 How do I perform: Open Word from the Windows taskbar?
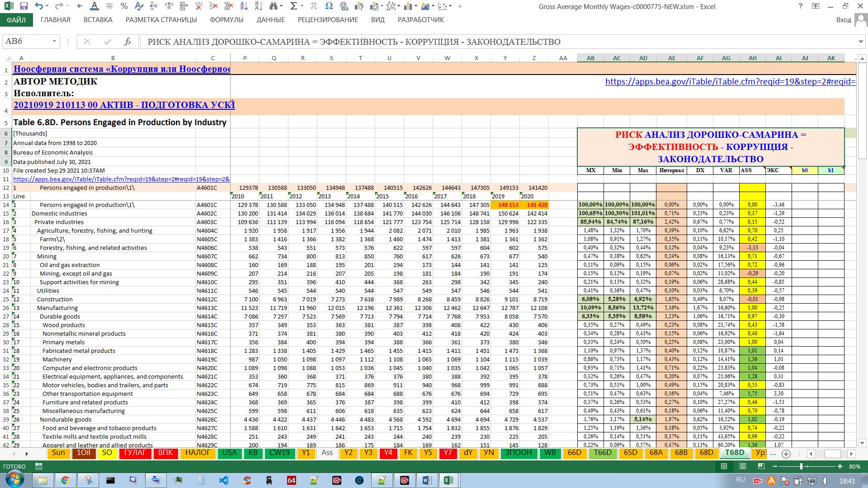(x=426, y=480)
